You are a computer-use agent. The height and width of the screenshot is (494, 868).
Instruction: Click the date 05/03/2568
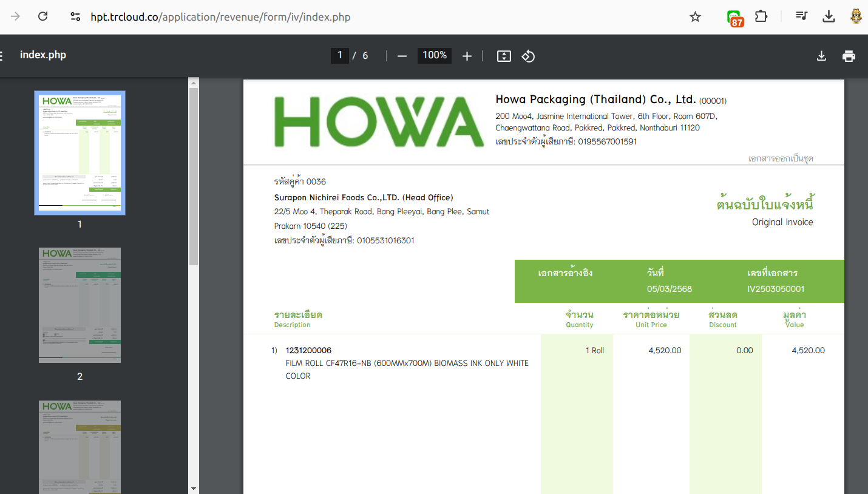(670, 289)
